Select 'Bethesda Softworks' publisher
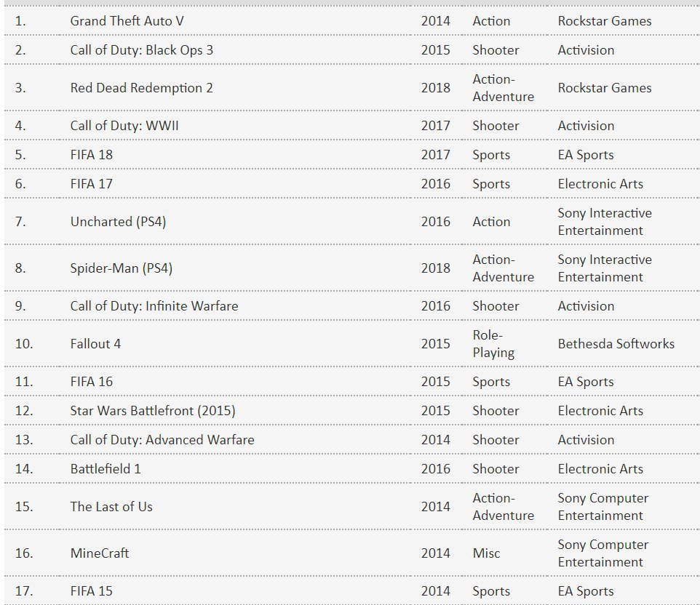The image size is (700, 605). click(616, 344)
